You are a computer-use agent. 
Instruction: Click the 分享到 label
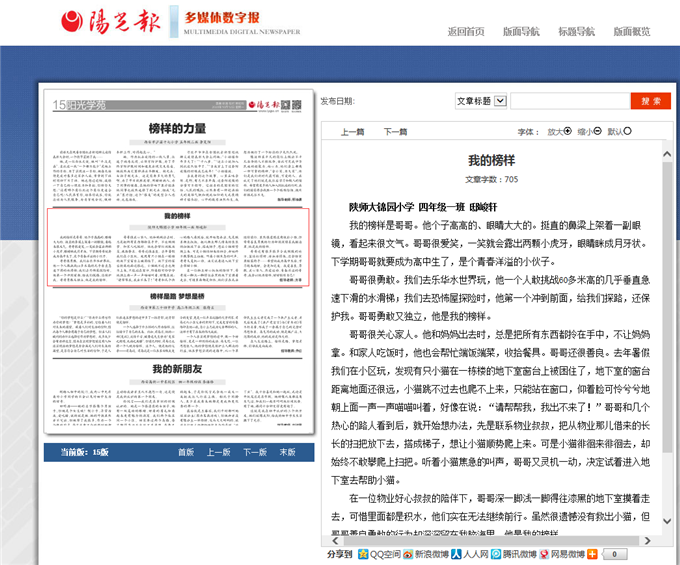click(x=340, y=554)
